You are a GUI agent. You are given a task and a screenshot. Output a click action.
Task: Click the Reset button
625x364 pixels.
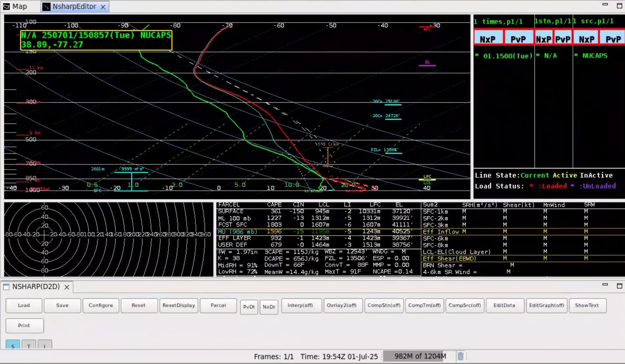139,305
